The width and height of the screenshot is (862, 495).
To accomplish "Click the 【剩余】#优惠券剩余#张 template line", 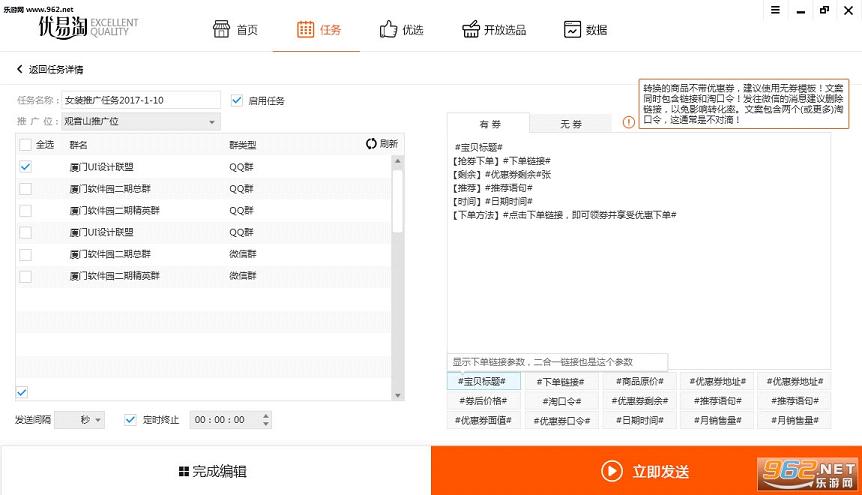I will (x=501, y=174).
